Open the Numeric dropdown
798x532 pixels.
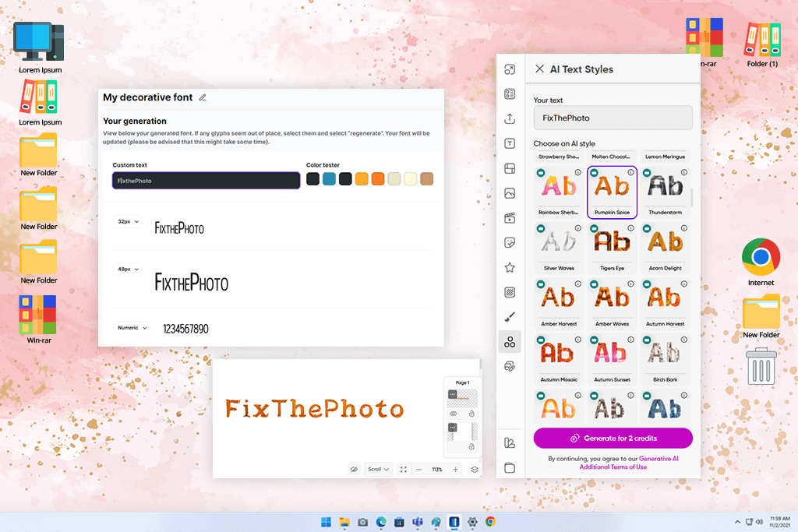[x=132, y=328]
